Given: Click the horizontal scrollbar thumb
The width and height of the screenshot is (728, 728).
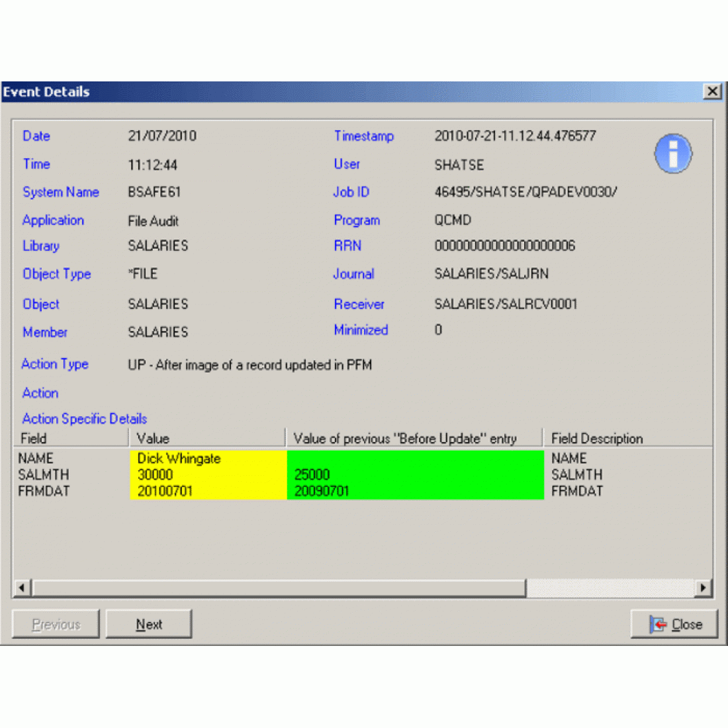Looking at the screenshot, I should [279, 588].
